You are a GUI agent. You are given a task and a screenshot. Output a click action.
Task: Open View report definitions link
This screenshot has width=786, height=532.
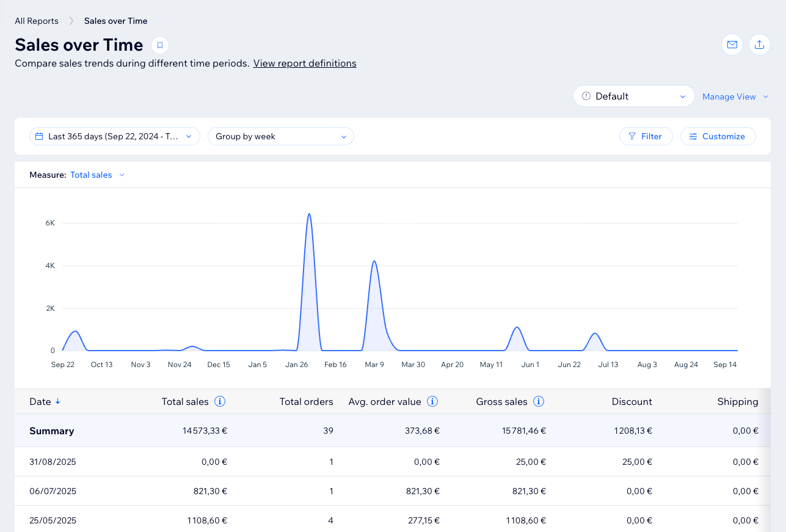click(x=305, y=63)
